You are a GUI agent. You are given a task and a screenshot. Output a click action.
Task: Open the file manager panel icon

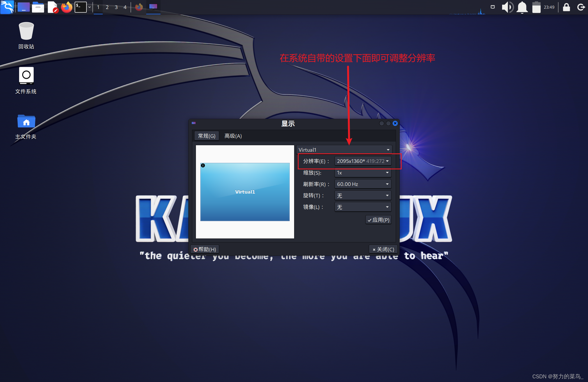click(x=38, y=7)
